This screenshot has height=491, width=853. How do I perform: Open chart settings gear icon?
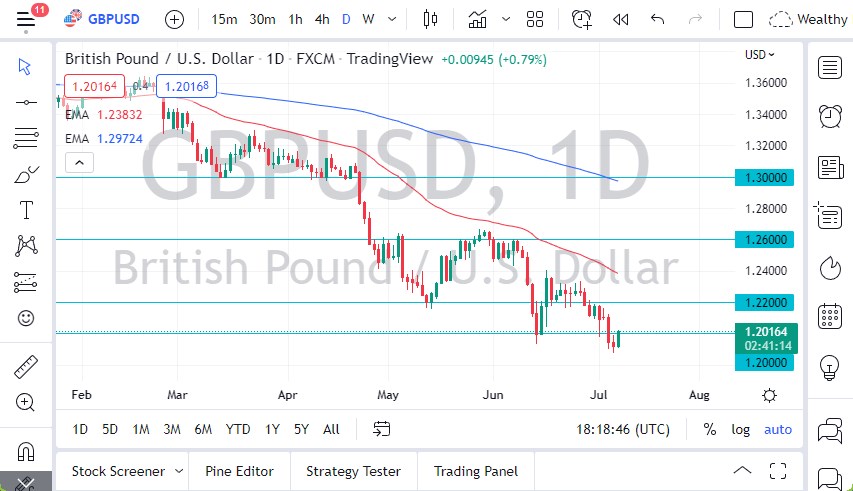768,396
